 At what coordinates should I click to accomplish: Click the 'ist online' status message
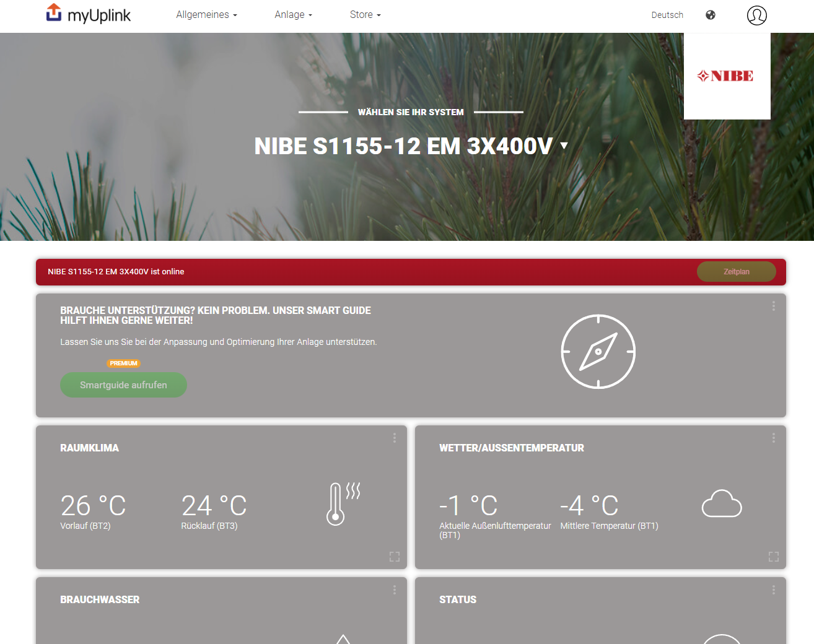116,271
